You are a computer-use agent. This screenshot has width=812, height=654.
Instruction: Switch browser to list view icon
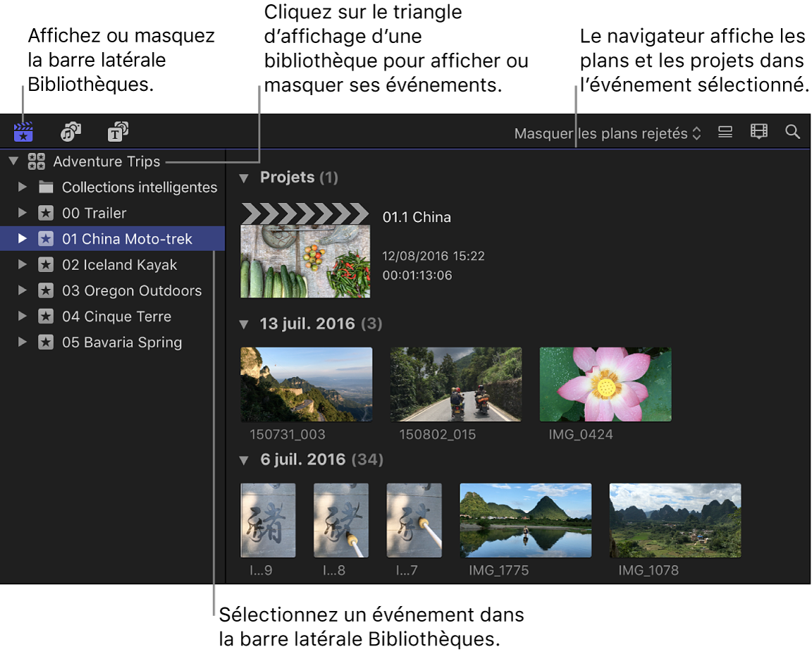(725, 131)
